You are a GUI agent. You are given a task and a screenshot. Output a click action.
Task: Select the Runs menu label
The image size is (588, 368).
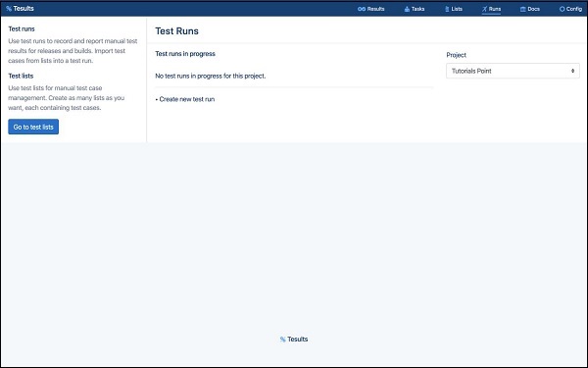point(495,9)
